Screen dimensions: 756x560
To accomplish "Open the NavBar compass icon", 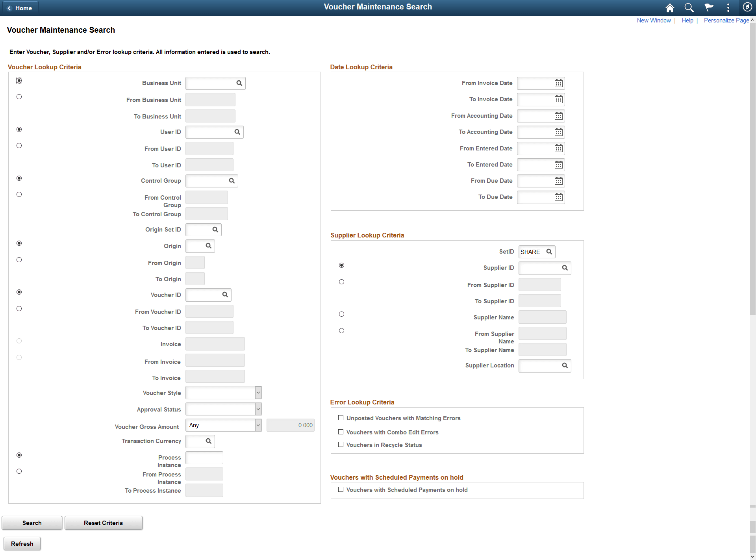I will point(747,7).
